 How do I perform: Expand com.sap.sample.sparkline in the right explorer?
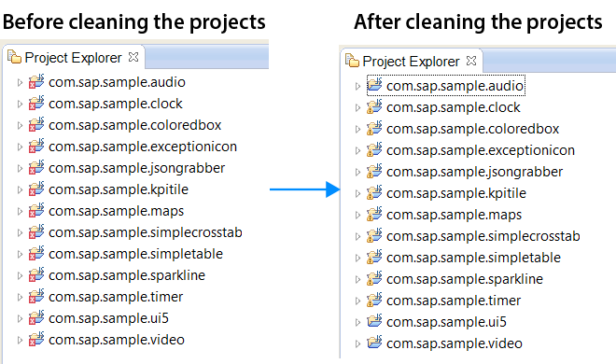coord(357,280)
